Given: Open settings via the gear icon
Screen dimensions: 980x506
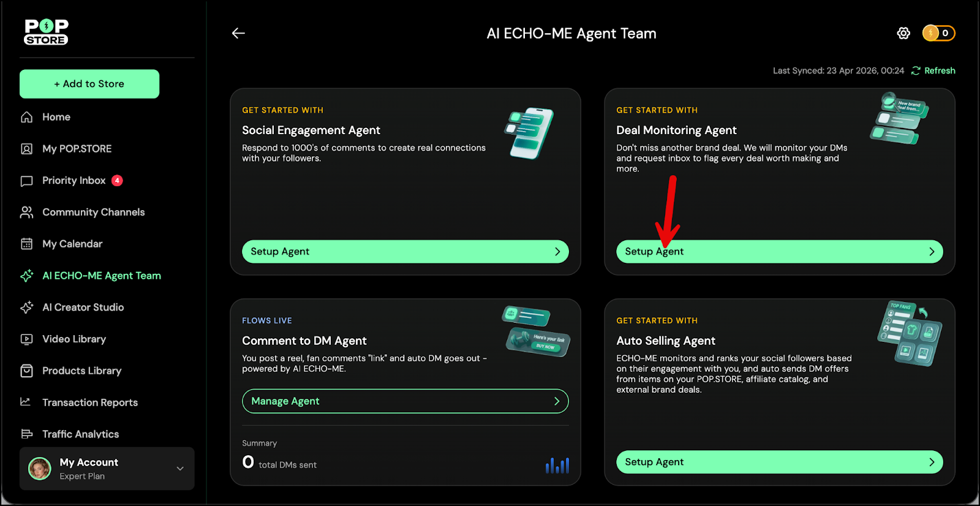Looking at the screenshot, I should click(903, 33).
